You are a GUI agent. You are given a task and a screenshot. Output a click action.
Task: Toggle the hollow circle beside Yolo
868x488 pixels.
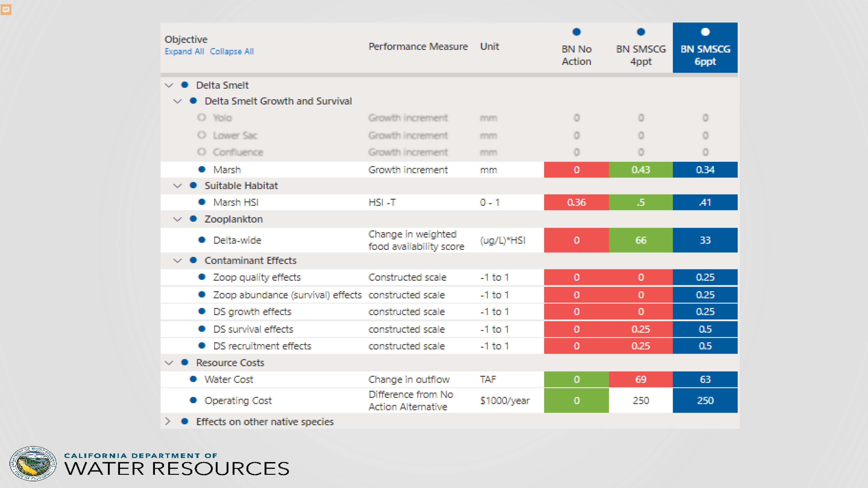tap(202, 118)
